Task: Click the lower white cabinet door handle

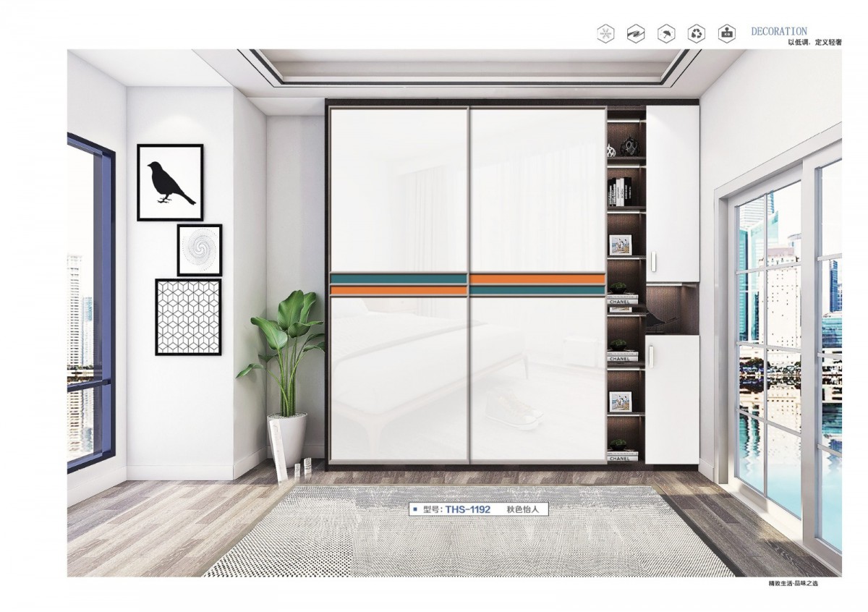Action: click(x=652, y=356)
